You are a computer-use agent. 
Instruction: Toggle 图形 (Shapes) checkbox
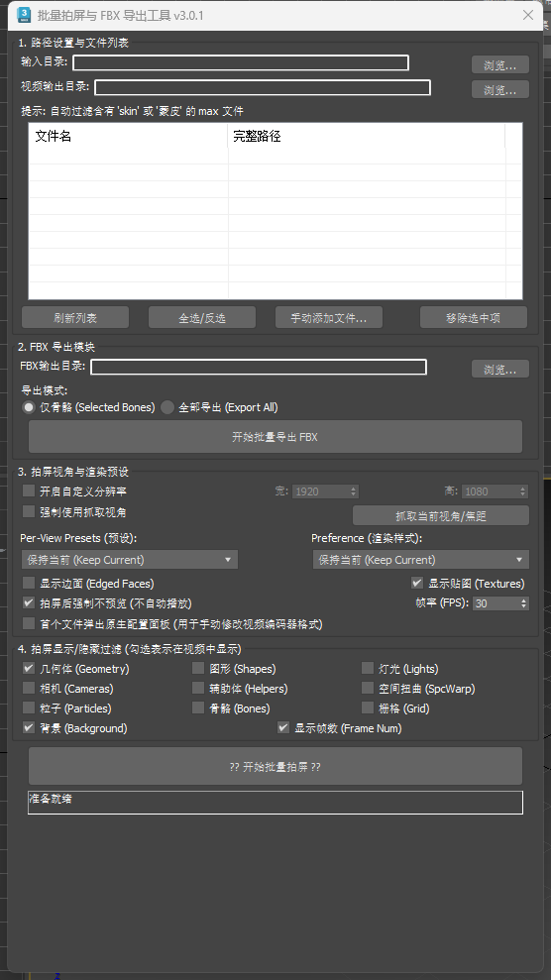(x=198, y=668)
